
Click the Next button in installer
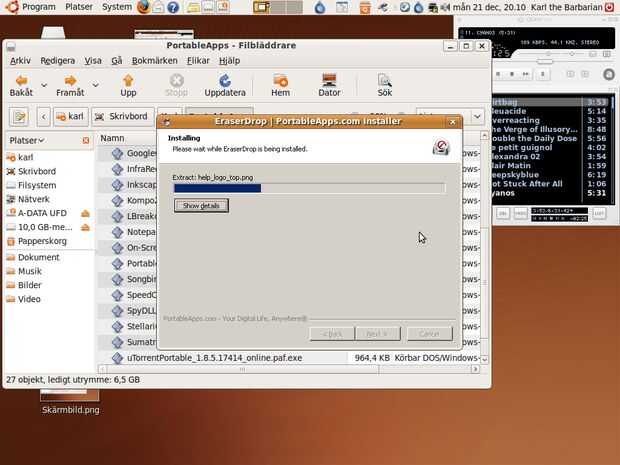coord(377,334)
